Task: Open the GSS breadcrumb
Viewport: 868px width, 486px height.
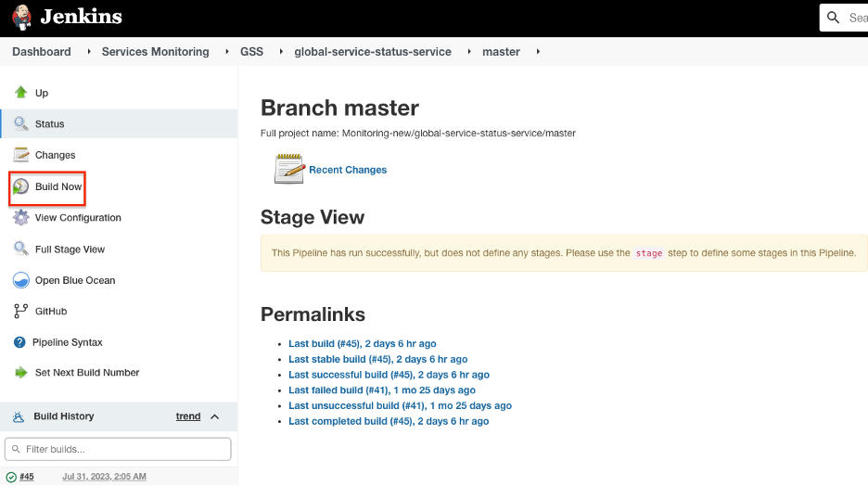Action: pos(251,52)
